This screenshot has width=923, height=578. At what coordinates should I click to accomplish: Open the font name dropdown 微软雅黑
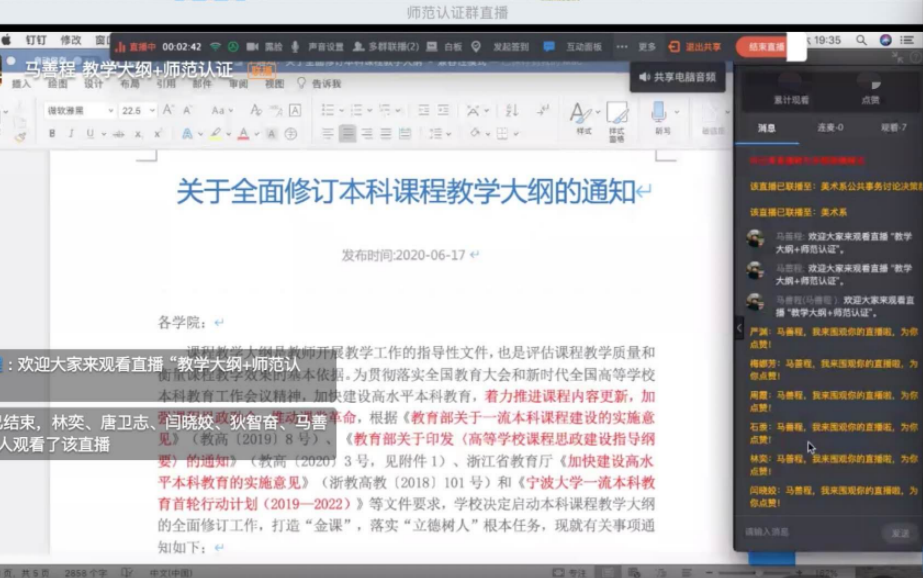click(x=78, y=110)
